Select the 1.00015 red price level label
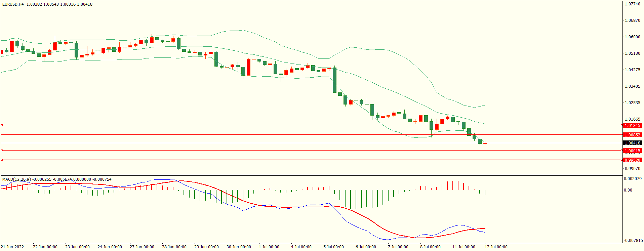This screenshot has width=644, height=251. point(632,151)
